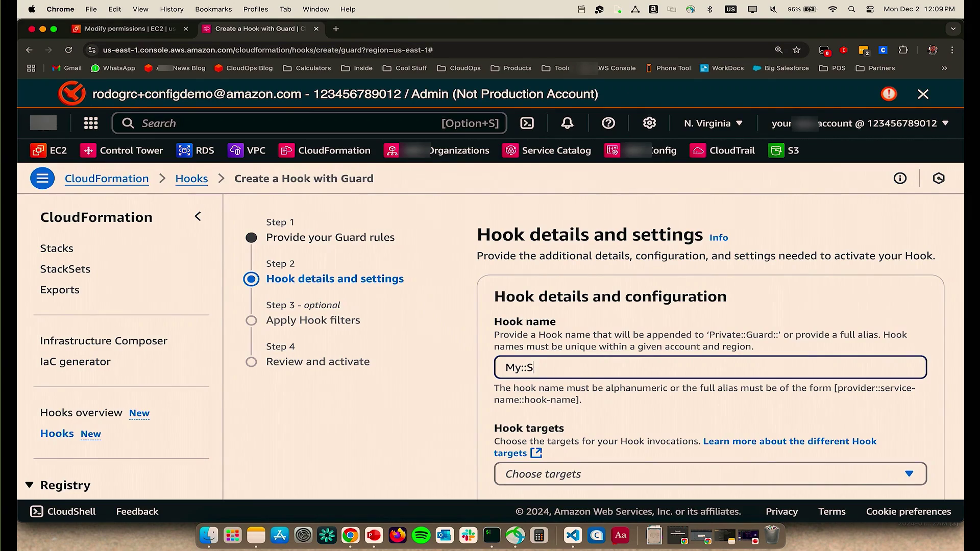Screen dimensions: 980x551
Task: Open the Profiles menu
Action: tap(256, 9)
